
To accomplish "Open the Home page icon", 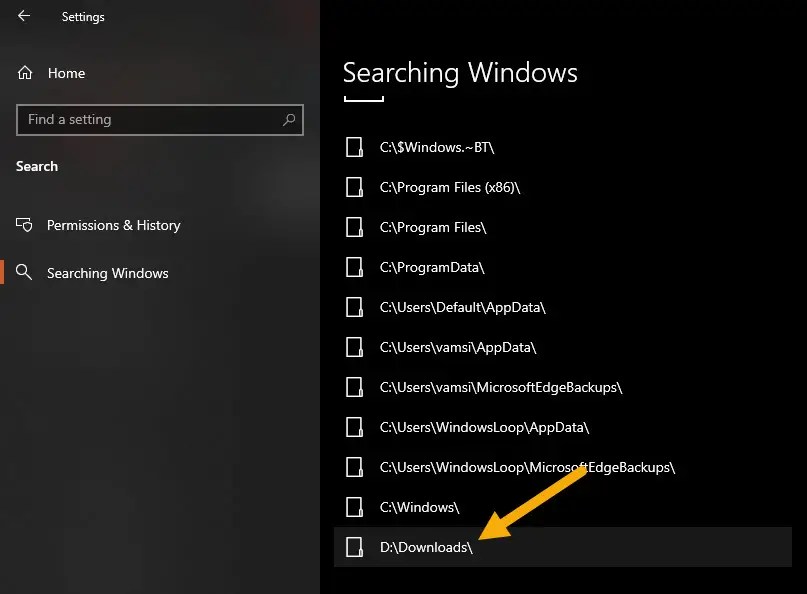I will click(x=25, y=73).
